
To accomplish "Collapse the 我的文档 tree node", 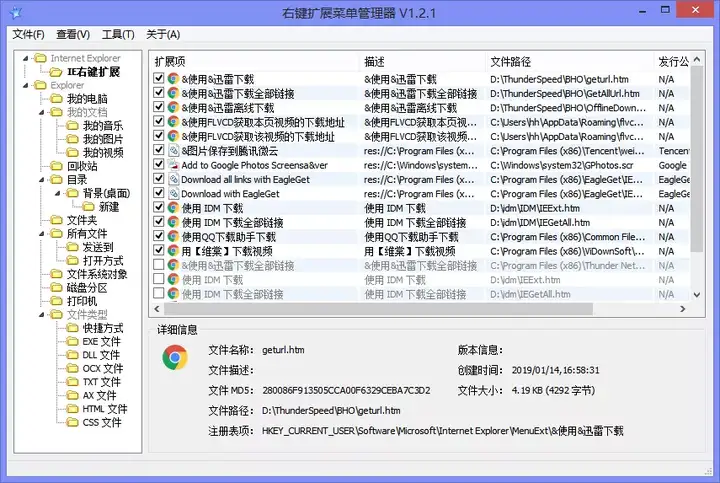I will (42, 112).
